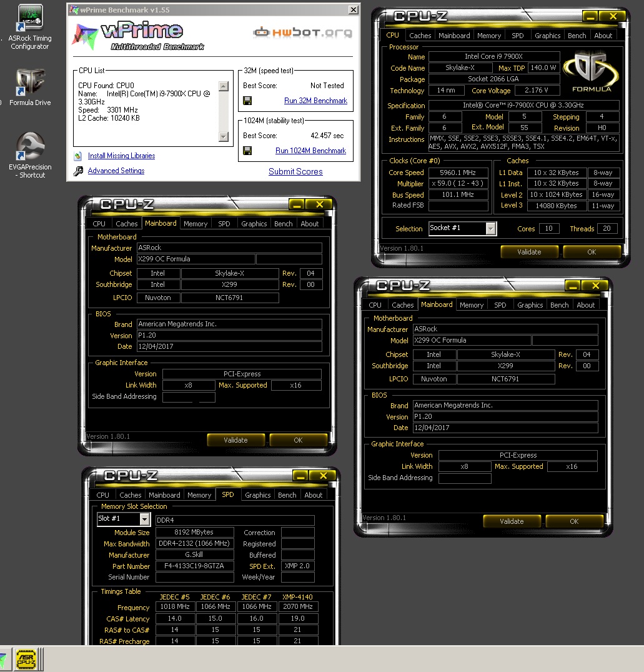Open Socket #1 selection dropdown
This screenshot has width=644, height=672.
click(x=491, y=228)
